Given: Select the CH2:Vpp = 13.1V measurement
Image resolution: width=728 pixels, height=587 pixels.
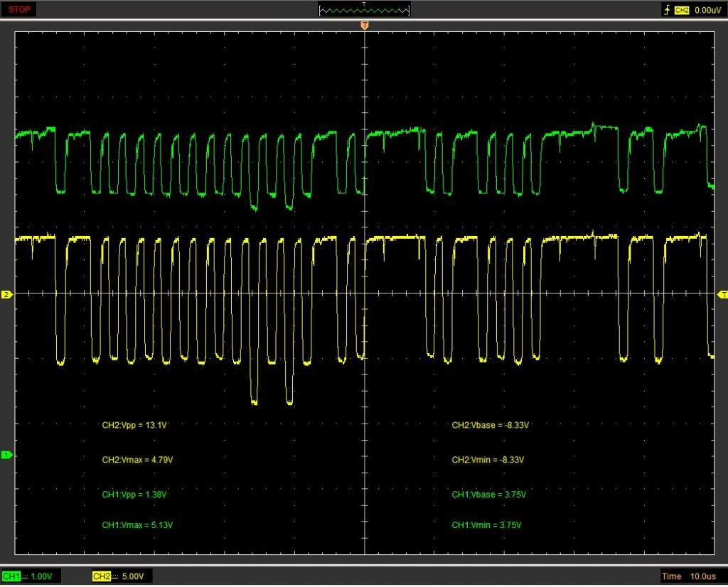Looking at the screenshot, I should pos(135,425).
